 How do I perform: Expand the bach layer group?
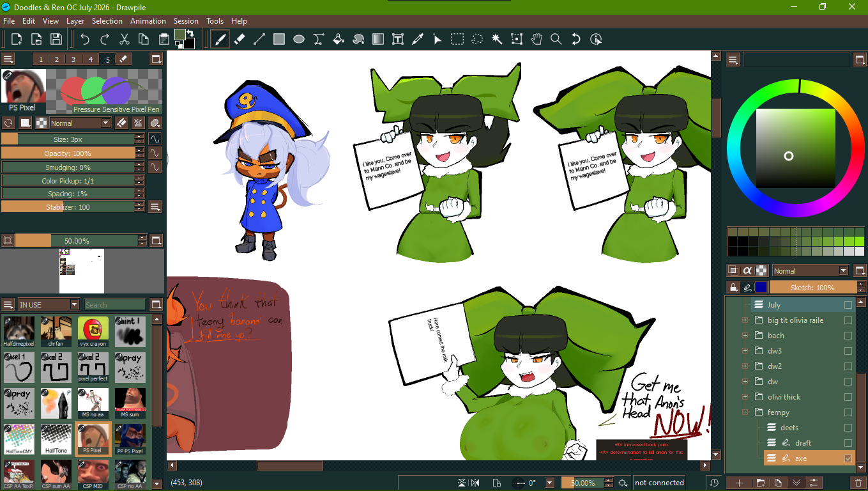[745, 336]
